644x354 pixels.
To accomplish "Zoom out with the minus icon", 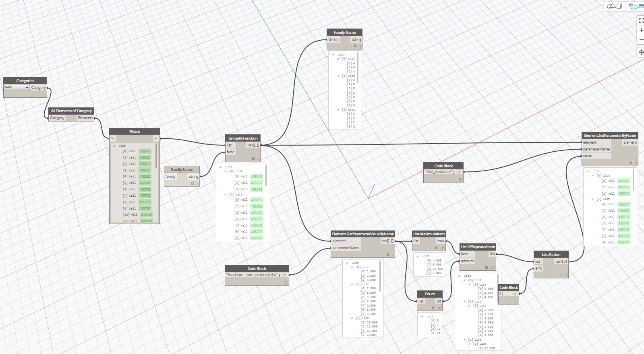I will [x=641, y=39].
